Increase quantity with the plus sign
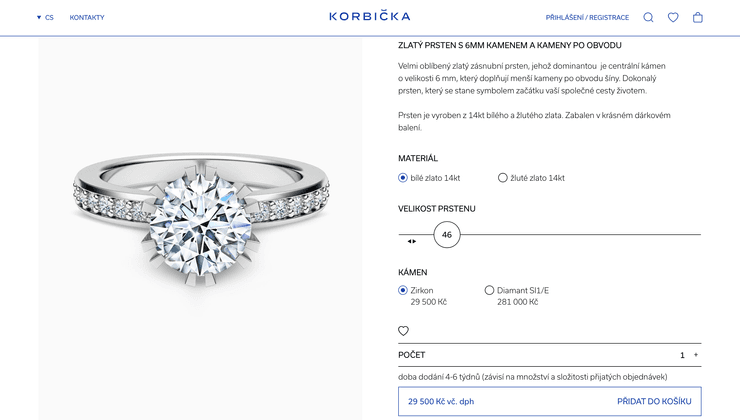The width and height of the screenshot is (740, 420). [696, 355]
